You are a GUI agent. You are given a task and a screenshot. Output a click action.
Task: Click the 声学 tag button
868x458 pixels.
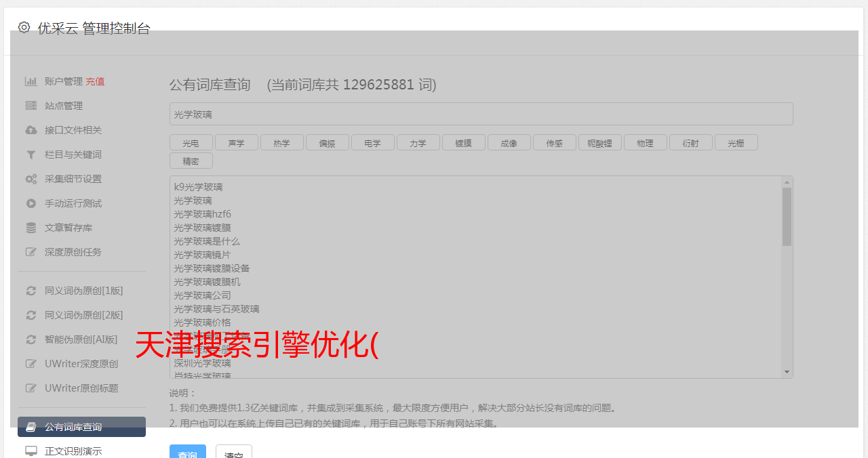point(236,142)
